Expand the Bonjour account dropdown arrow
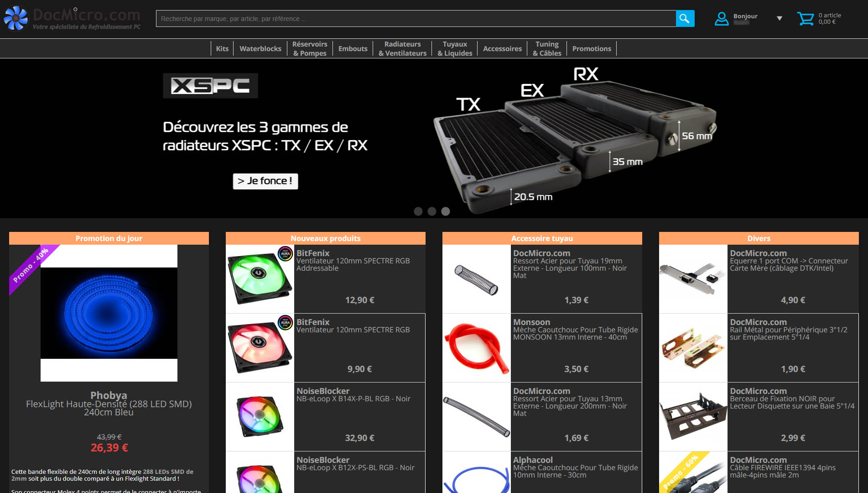Image resolution: width=868 pixels, height=493 pixels. (x=780, y=19)
